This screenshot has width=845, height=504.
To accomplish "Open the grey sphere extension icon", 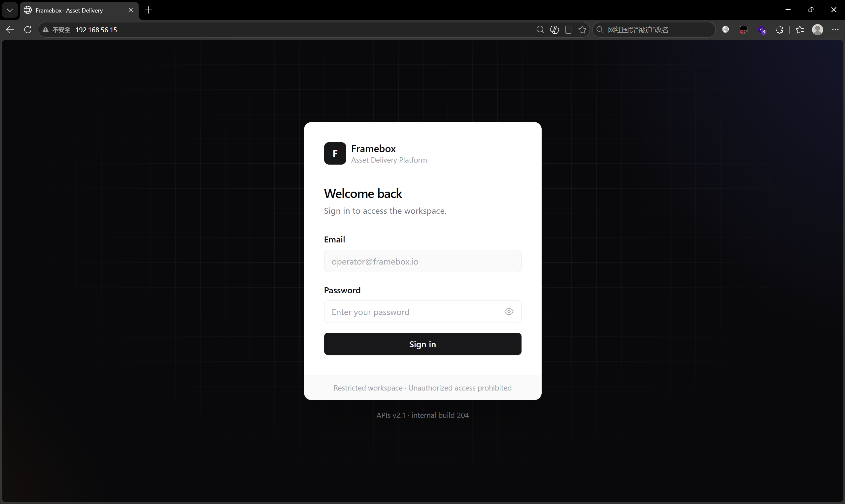I will pyautogui.click(x=726, y=30).
